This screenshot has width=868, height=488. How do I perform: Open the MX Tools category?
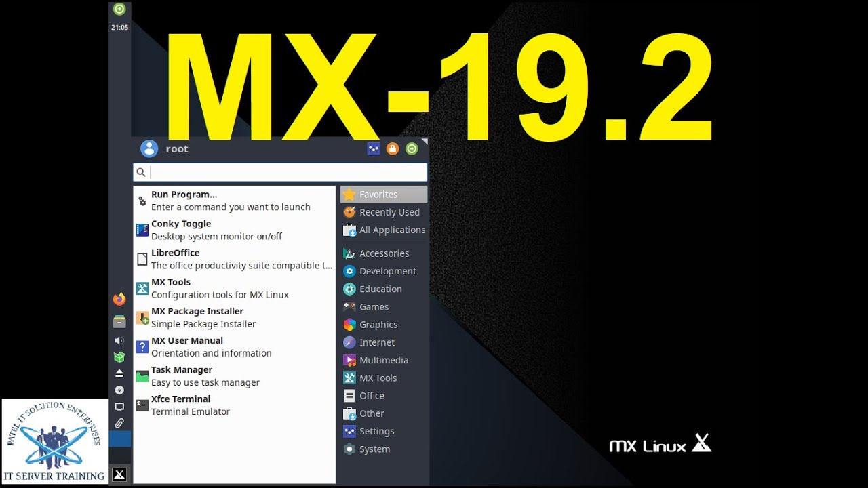point(384,378)
